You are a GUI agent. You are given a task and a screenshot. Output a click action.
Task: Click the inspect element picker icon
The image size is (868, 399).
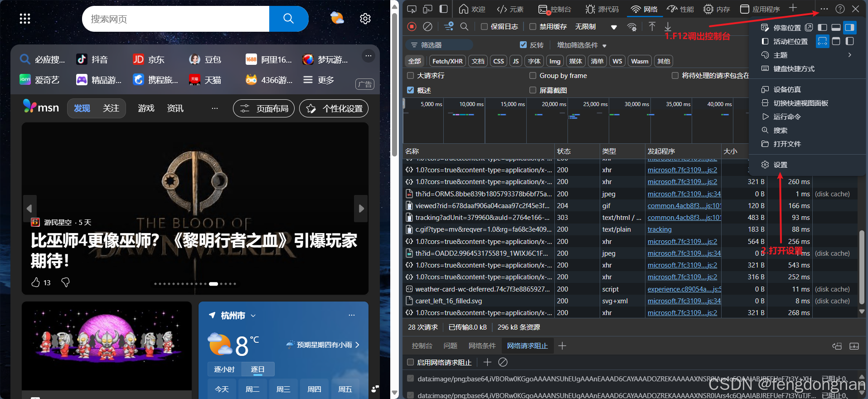coord(412,9)
